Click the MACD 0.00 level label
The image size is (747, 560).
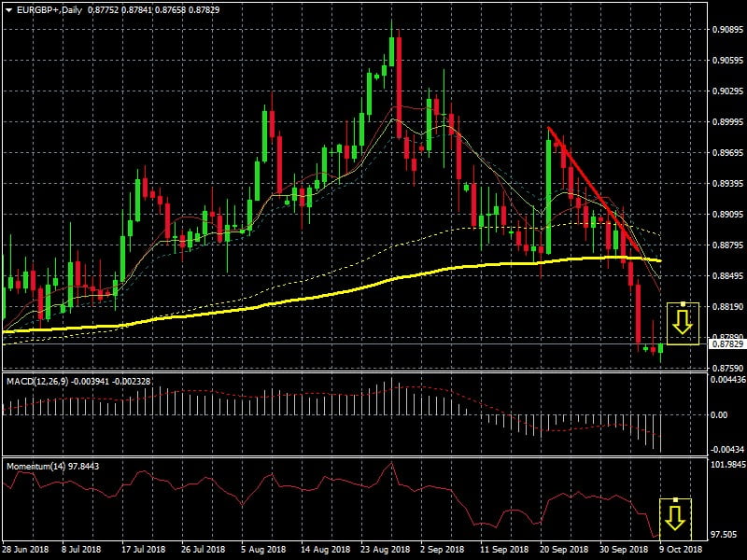719,414
